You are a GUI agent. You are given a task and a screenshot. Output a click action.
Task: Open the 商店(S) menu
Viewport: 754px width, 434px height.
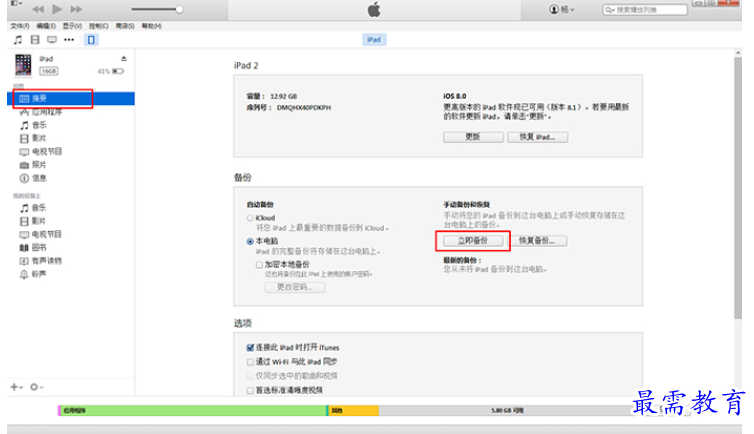click(125, 26)
